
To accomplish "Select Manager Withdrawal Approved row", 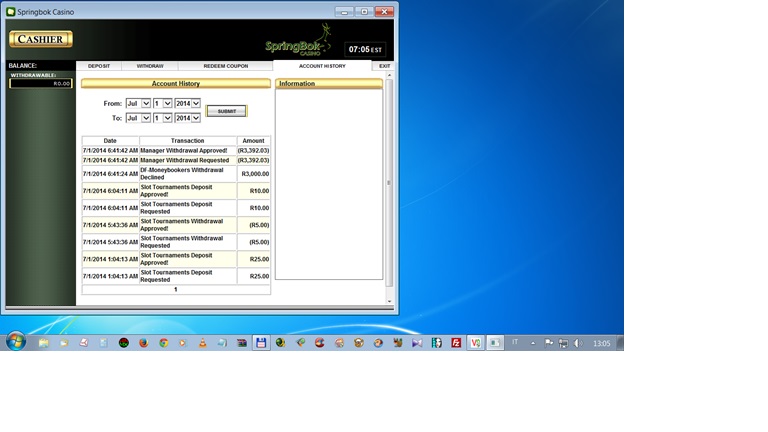I will coord(176,150).
